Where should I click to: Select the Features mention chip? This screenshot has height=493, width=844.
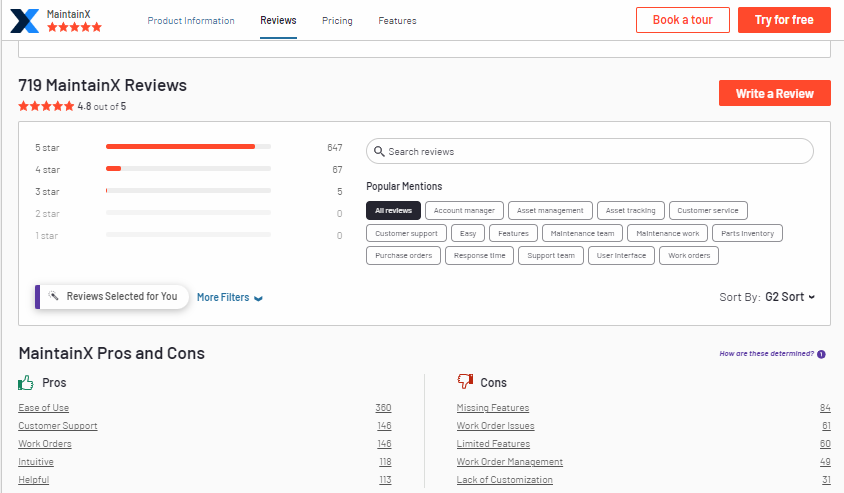click(x=514, y=233)
